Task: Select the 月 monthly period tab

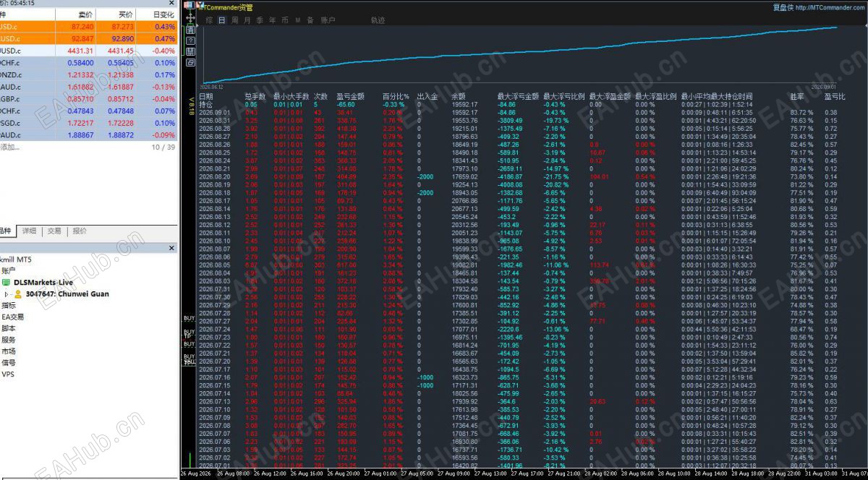Action: pos(247,20)
